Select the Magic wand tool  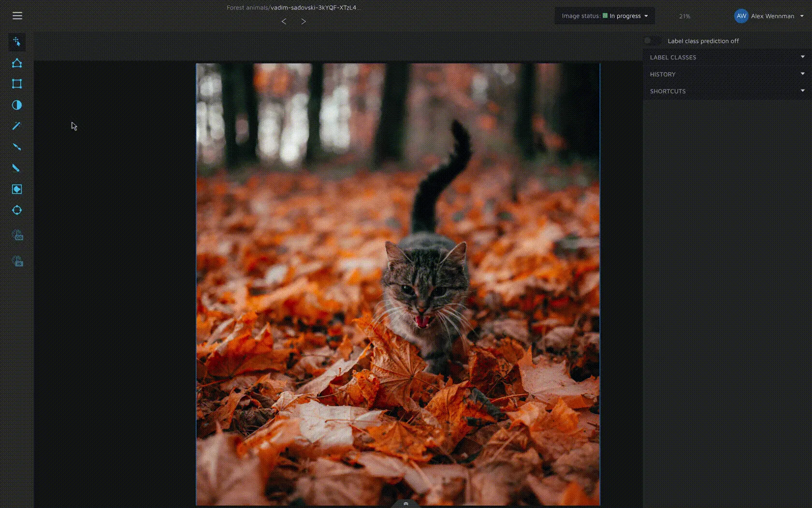(x=17, y=126)
